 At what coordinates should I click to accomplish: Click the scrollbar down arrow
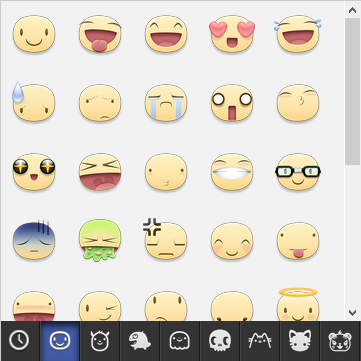(352, 313)
